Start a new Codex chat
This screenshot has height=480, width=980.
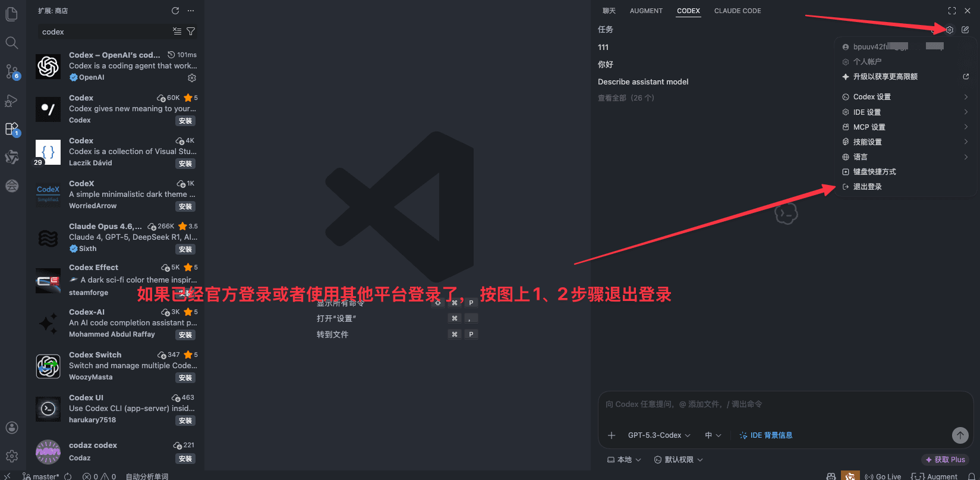(x=965, y=30)
